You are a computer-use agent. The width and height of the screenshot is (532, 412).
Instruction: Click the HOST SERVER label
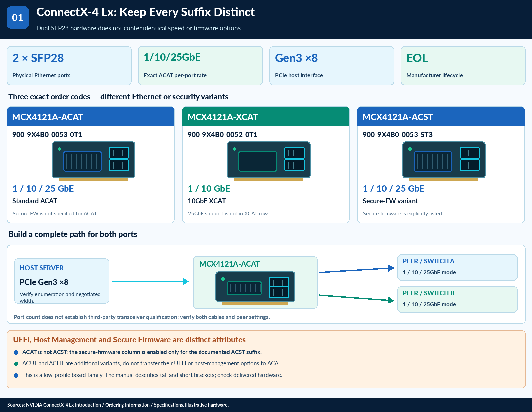(42, 268)
